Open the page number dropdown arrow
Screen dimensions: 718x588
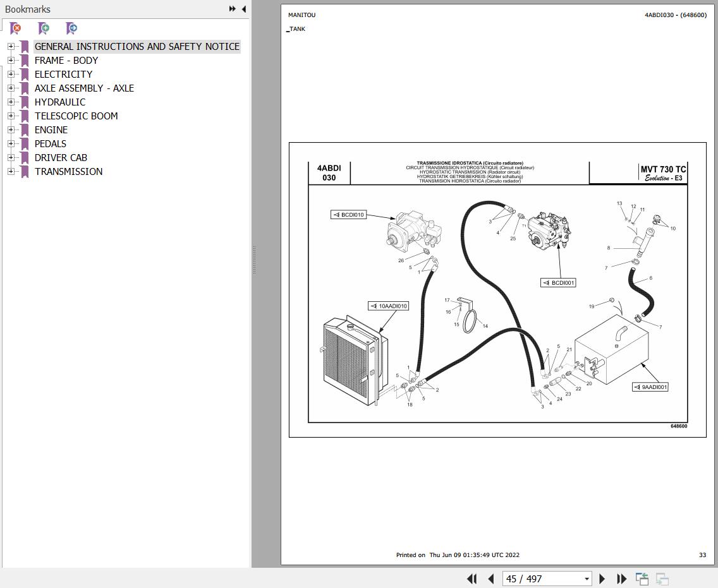pos(587,579)
